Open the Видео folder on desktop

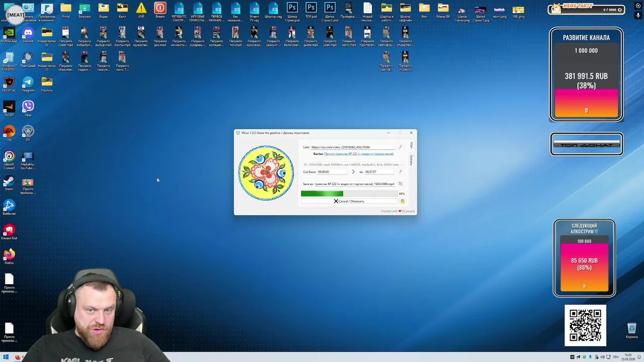coord(104,10)
